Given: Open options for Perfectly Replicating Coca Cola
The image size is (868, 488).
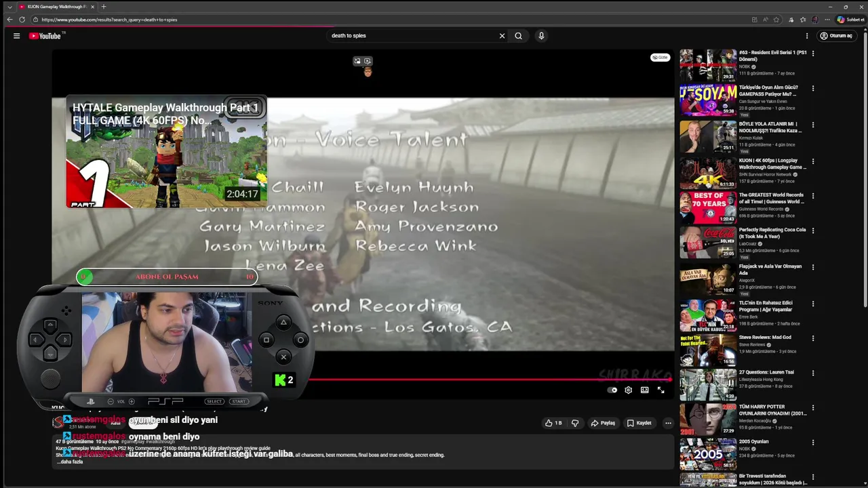Looking at the screenshot, I should [x=813, y=230].
